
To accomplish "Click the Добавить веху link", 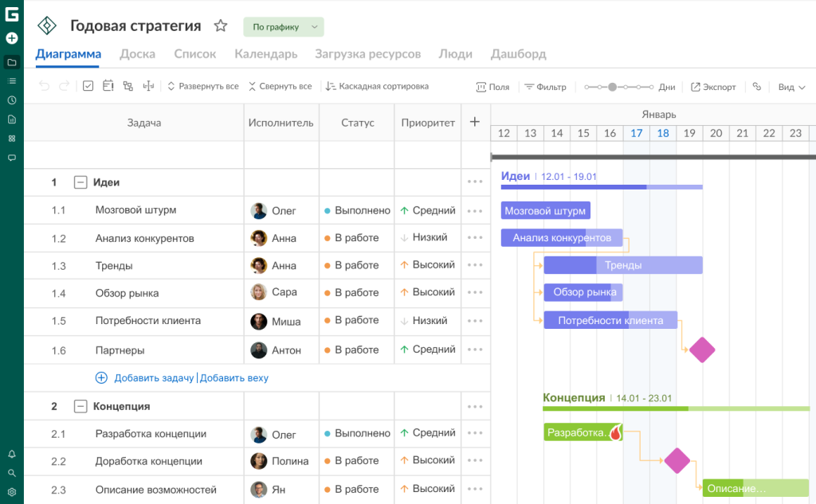I will (234, 378).
